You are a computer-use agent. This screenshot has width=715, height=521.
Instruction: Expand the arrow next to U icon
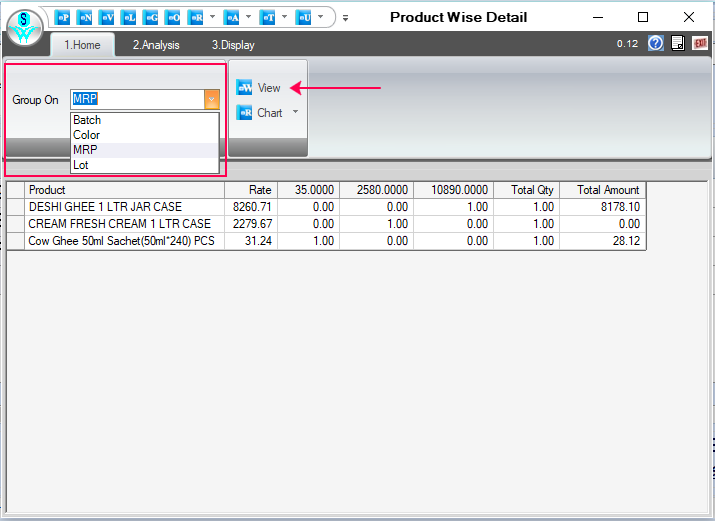click(321, 17)
